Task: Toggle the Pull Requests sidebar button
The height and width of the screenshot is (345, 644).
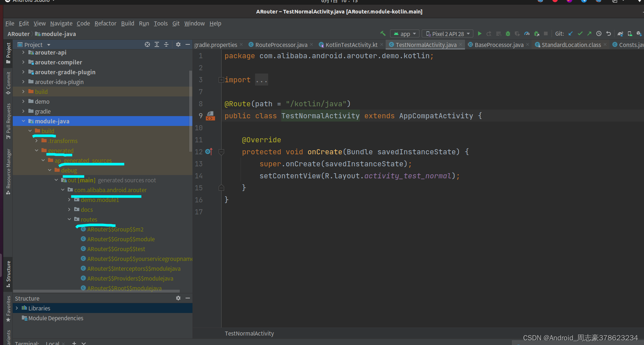Action: tap(8, 121)
